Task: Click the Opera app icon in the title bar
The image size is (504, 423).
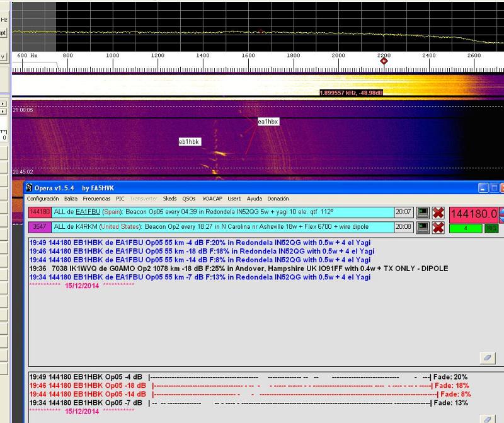Action: pos(29,188)
